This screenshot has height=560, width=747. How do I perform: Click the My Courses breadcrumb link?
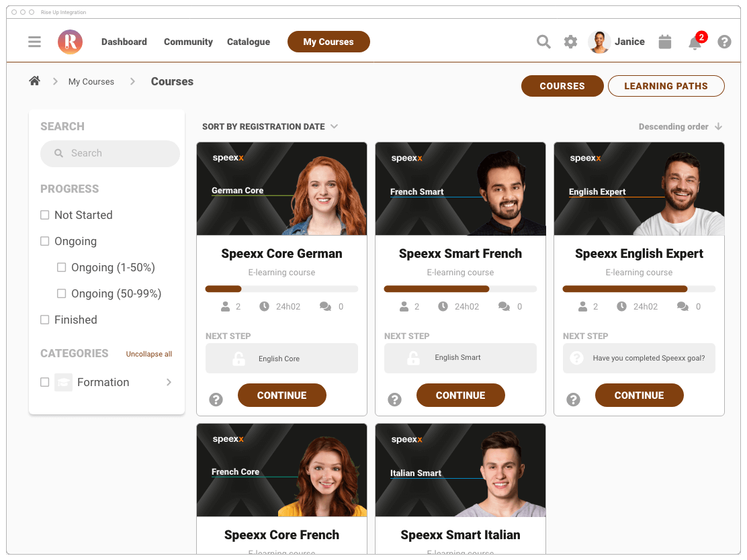coord(91,82)
